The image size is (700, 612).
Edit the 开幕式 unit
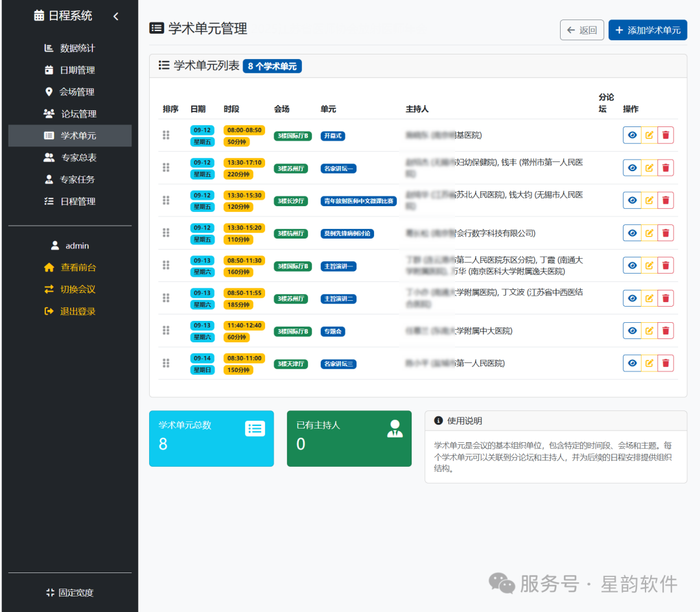[x=649, y=135]
